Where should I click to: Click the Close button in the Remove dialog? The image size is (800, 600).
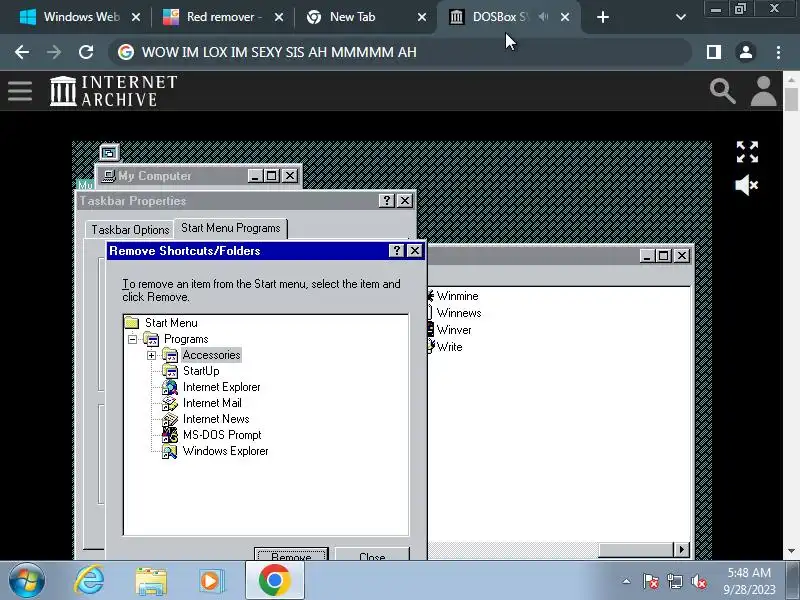(x=372, y=555)
